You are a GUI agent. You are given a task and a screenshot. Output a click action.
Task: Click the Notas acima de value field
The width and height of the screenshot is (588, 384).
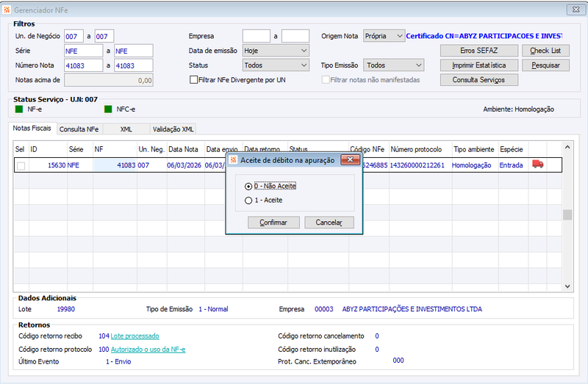pyautogui.click(x=109, y=80)
